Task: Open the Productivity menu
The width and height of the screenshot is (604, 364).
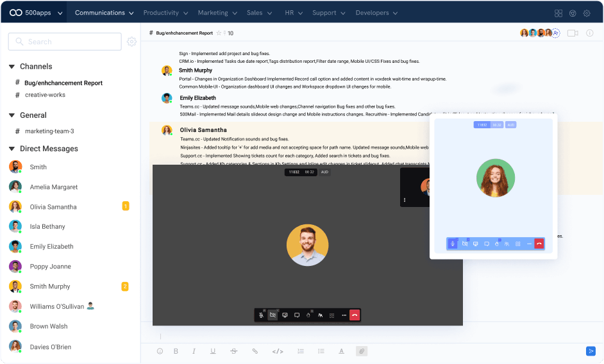Action: tap(165, 13)
